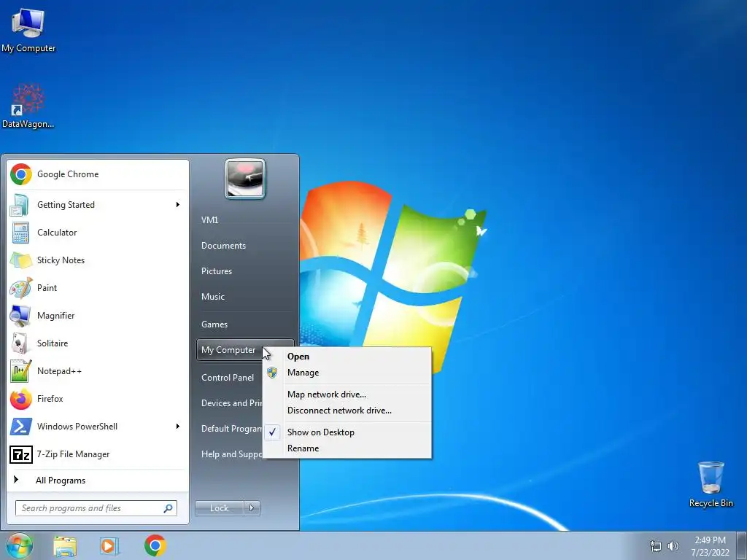
Task: Select the Recycle Bin desktop icon
Action: (711, 484)
